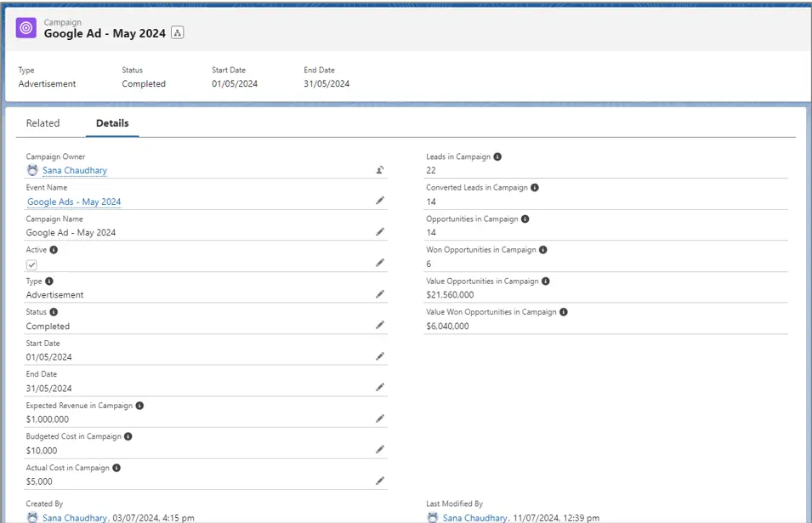The width and height of the screenshot is (812, 523).
Task: Click the purple Campaign target icon
Action: pyautogui.click(x=26, y=28)
